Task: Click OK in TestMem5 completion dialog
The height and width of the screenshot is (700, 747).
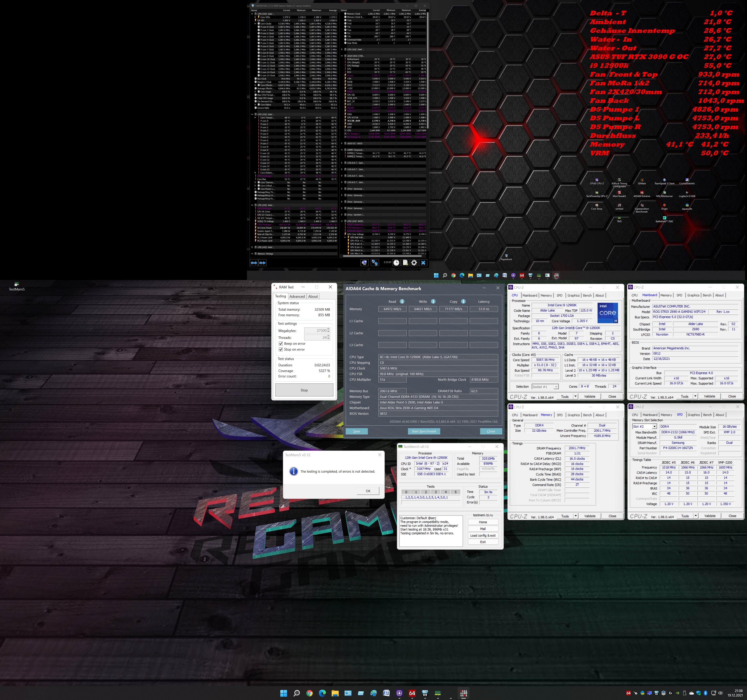Action: 368,491
